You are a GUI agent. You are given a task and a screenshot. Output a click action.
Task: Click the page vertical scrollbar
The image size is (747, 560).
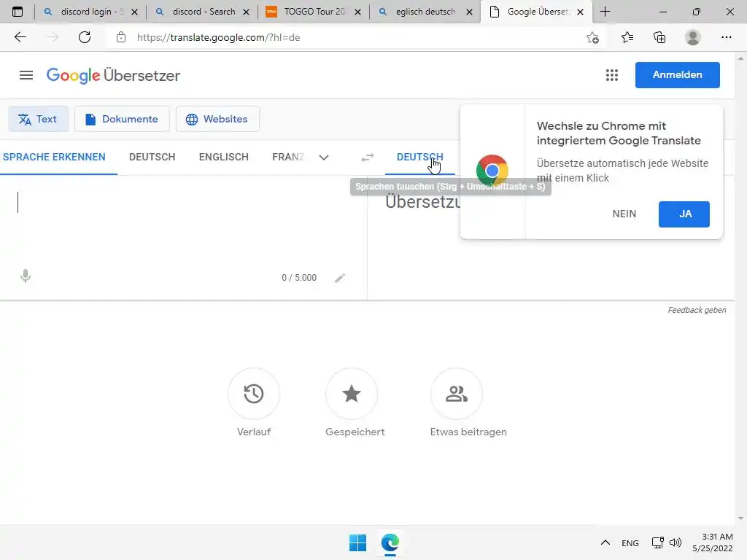click(x=740, y=288)
